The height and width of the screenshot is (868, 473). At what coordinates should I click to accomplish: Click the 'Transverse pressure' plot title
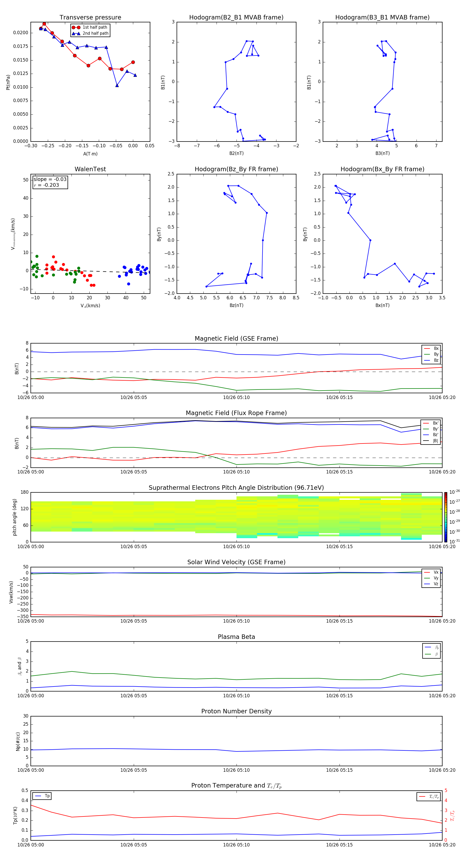pyautogui.click(x=90, y=18)
